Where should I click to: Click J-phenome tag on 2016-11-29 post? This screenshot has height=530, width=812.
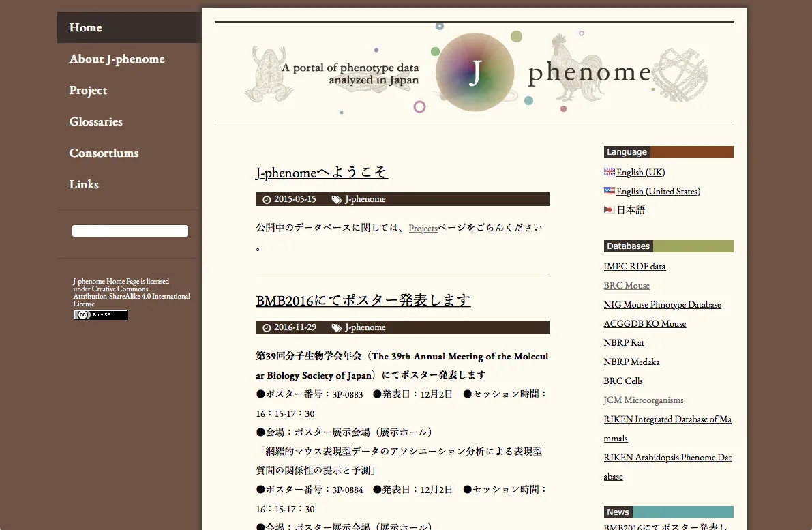click(x=365, y=327)
